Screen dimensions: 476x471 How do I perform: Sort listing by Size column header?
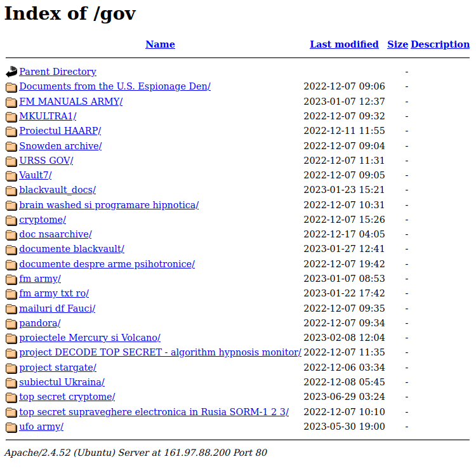pos(398,44)
